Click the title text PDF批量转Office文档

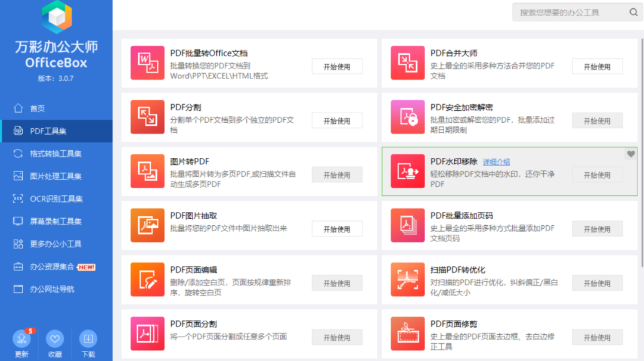coord(209,54)
